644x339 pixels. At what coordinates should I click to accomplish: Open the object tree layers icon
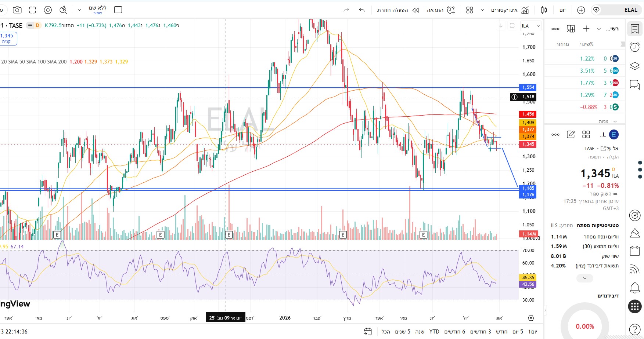coord(634,66)
